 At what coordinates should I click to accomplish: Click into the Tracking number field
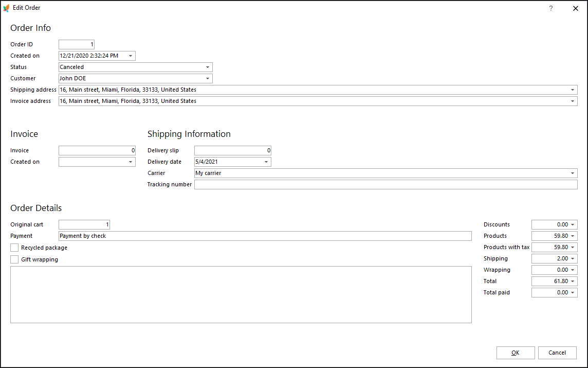(x=385, y=184)
